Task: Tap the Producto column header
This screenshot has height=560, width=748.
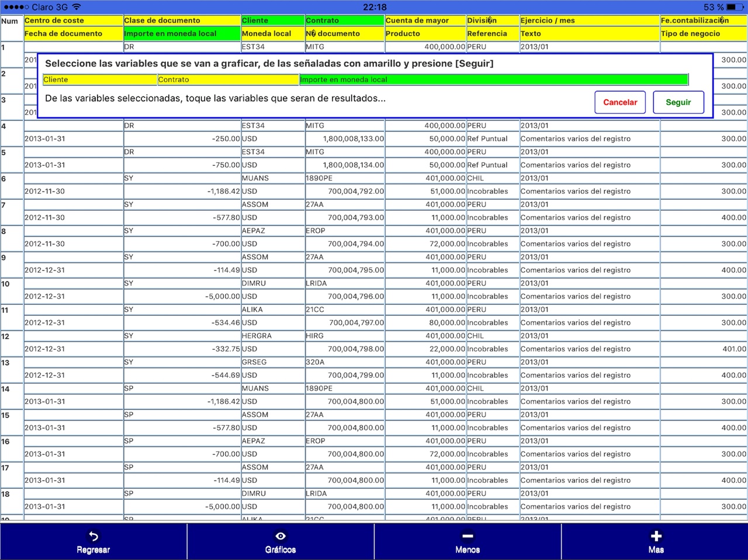Action: coord(425,34)
